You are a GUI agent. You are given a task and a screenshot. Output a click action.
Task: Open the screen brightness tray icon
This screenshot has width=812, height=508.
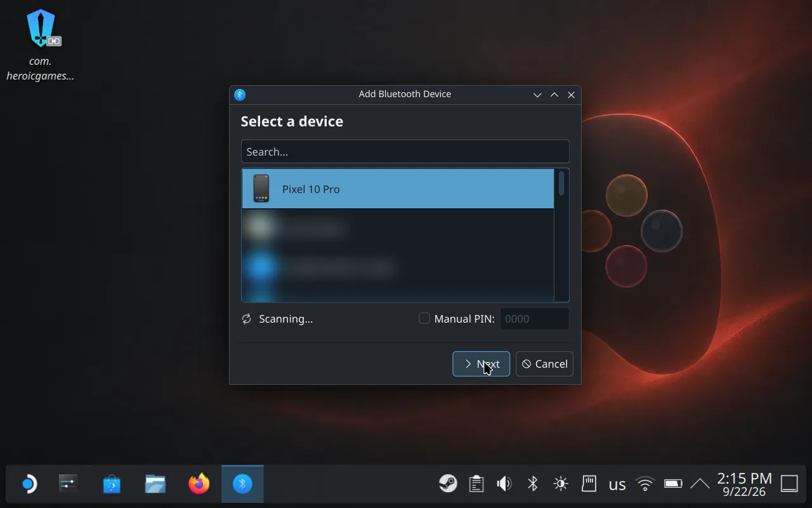tap(561, 484)
